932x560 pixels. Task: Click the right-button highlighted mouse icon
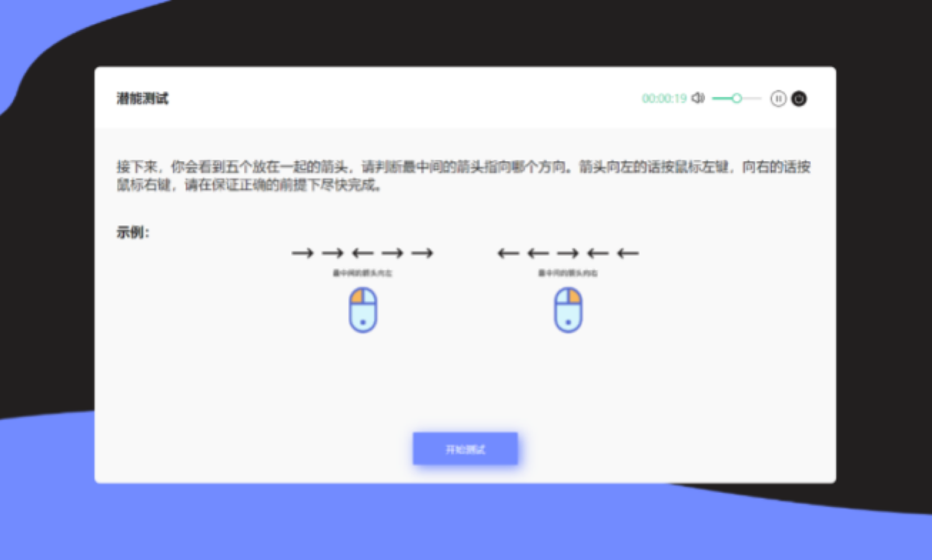tap(567, 309)
